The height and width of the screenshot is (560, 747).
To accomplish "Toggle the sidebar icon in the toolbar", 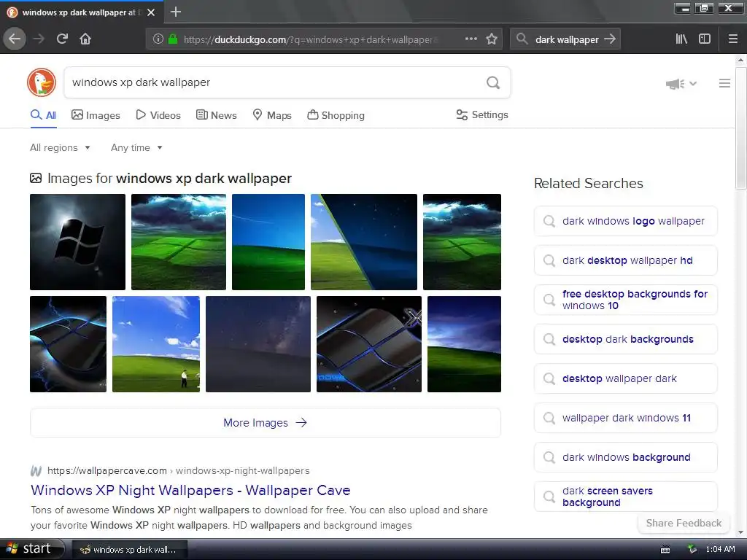I will (705, 39).
